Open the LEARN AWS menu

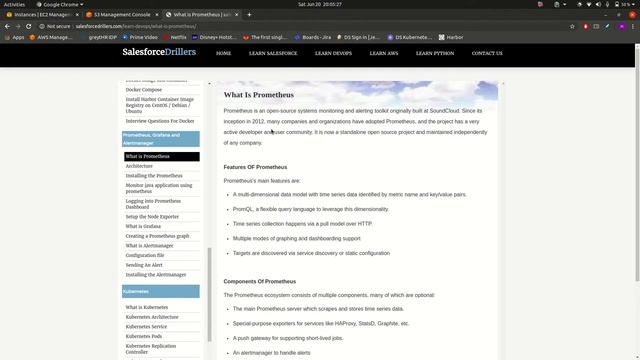point(384,53)
